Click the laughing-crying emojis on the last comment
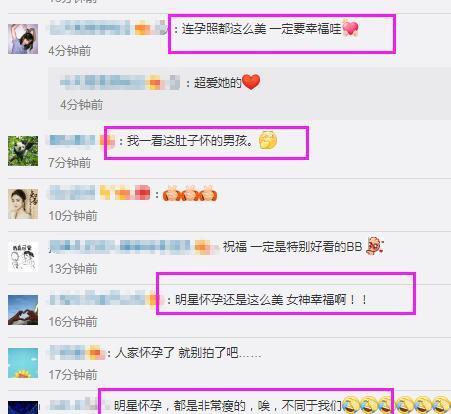 tap(396, 405)
